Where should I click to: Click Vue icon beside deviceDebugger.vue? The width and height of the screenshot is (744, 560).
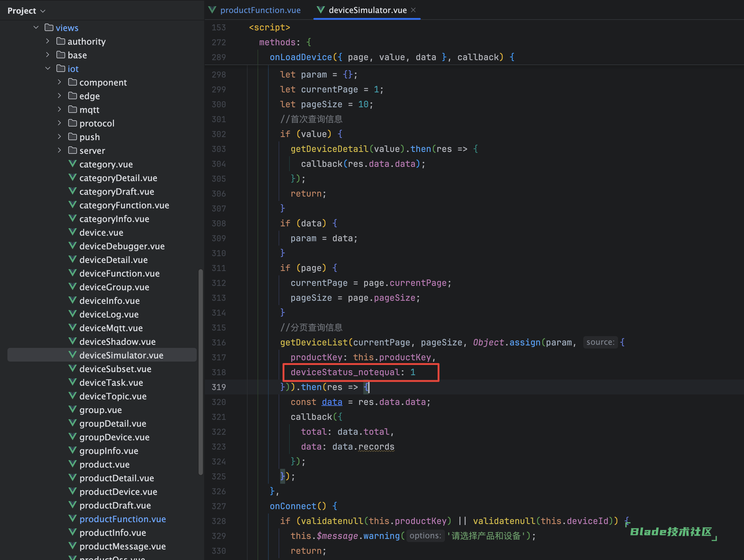(x=72, y=246)
